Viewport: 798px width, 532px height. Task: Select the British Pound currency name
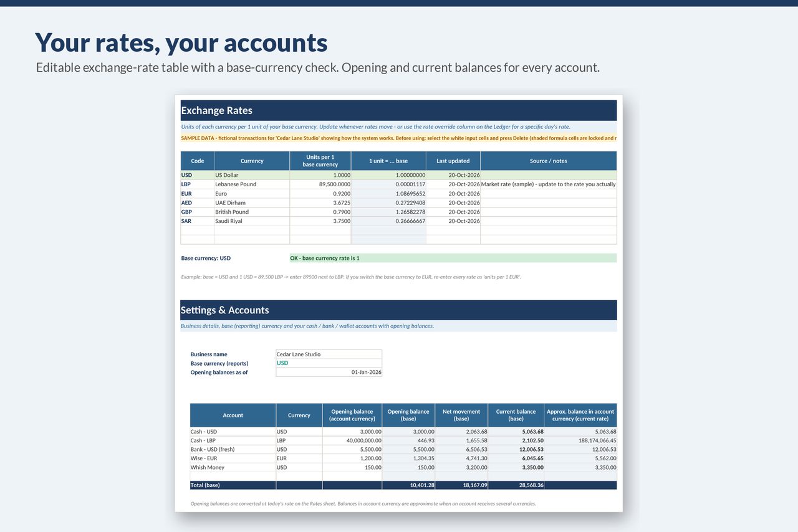[x=252, y=212]
